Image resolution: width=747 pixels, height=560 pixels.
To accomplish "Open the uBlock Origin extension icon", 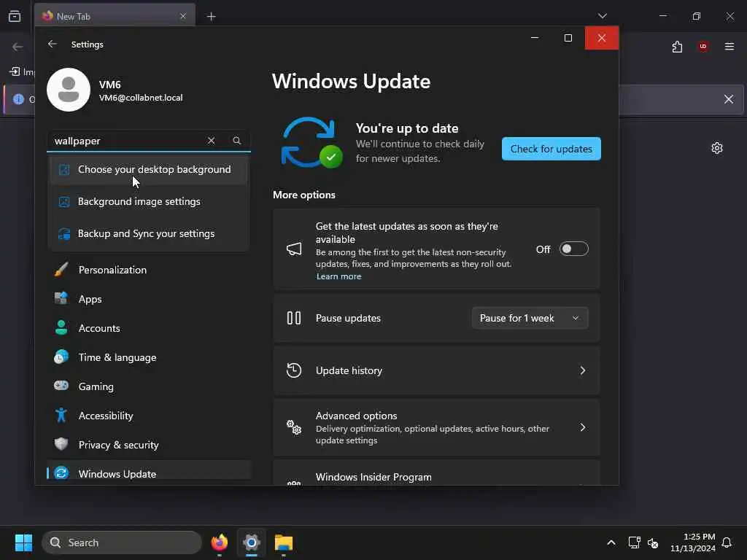I will pyautogui.click(x=703, y=47).
